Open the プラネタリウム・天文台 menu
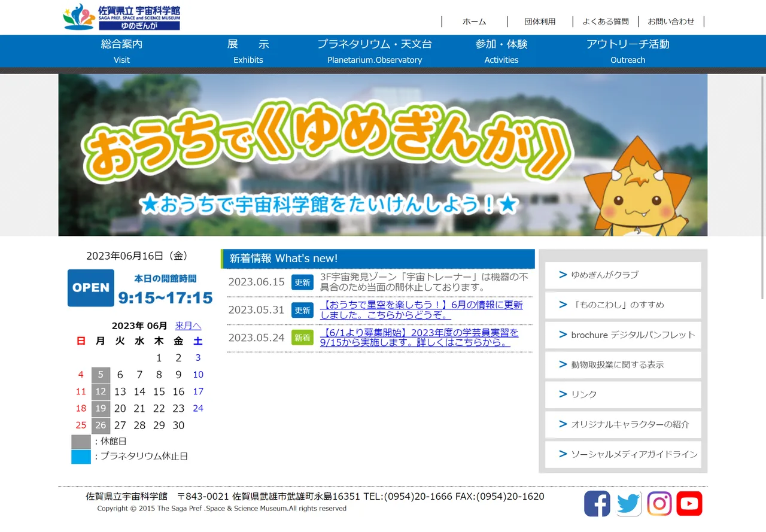 (x=375, y=51)
